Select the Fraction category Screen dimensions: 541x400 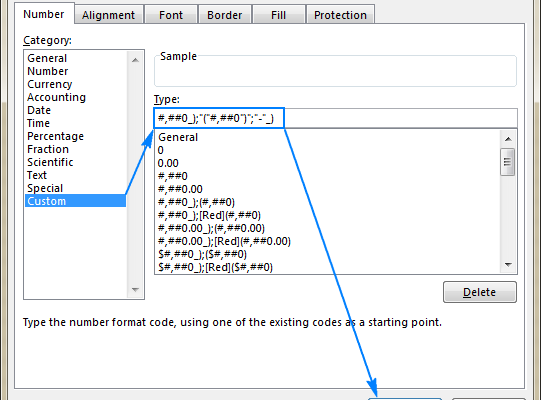75,149
